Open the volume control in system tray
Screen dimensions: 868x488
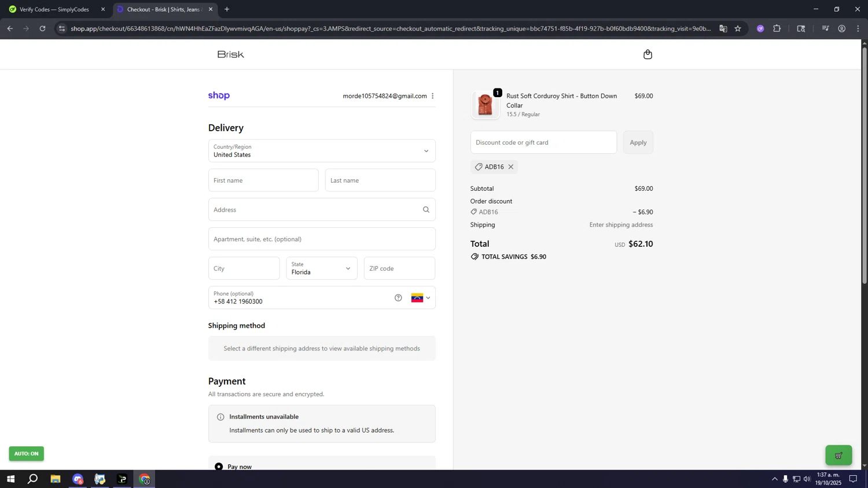tap(807, 479)
